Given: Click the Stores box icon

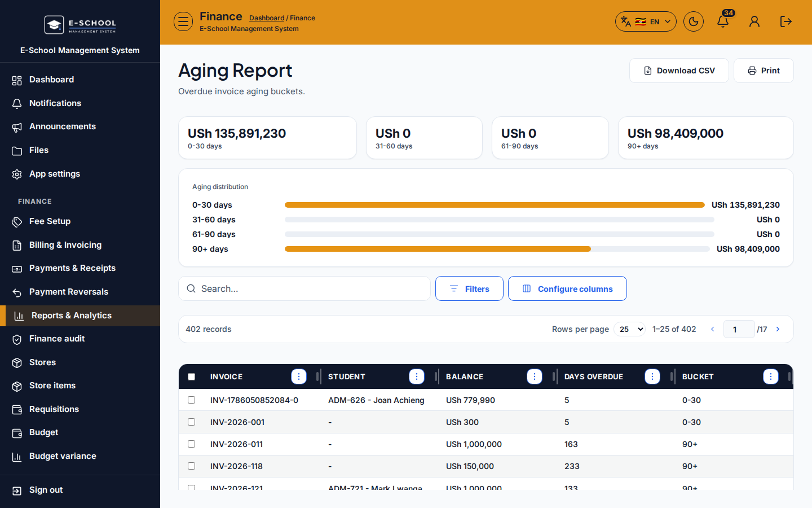Looking at the screenshot, I should 17,363.
